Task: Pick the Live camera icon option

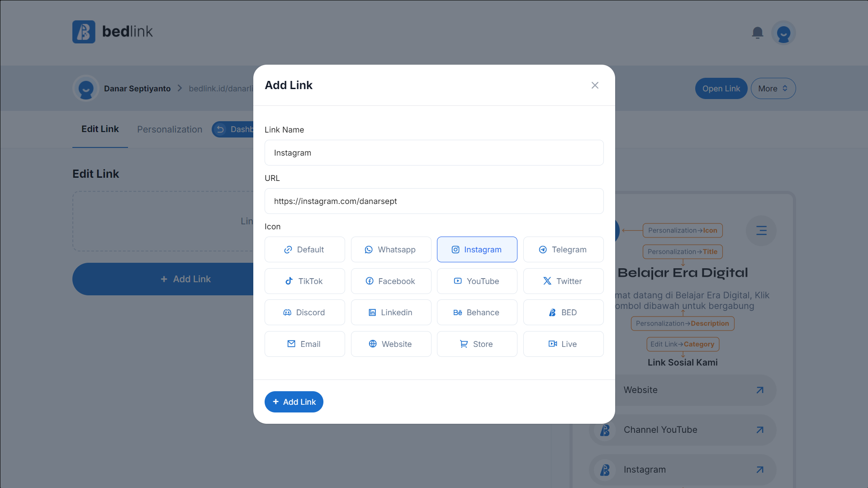Action: point(563,344)
